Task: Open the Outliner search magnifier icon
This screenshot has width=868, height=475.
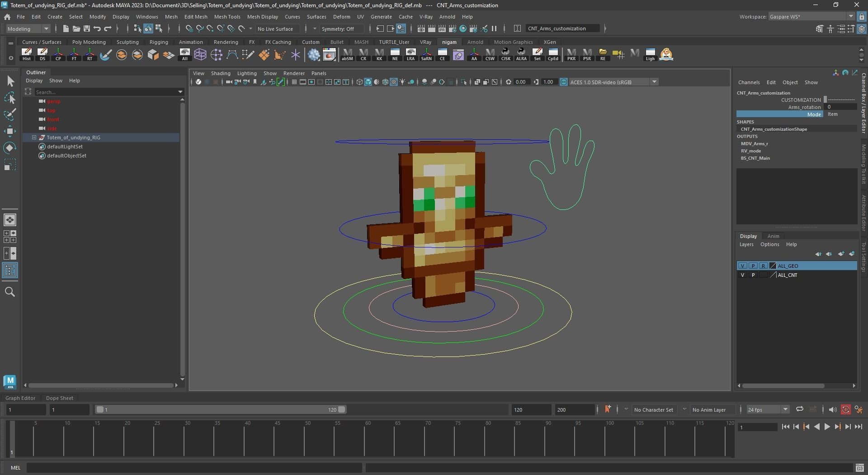Action: pos(10,292)
